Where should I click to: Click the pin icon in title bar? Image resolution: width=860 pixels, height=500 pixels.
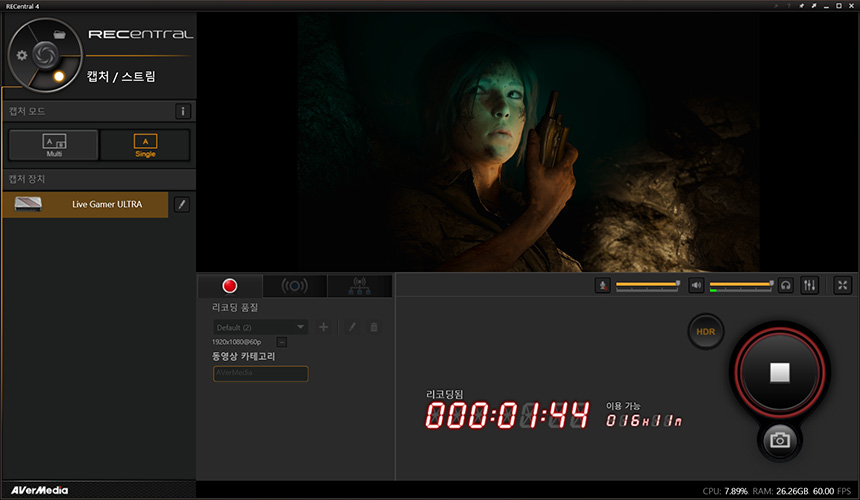pyautogui.click(x=801, y=6)
